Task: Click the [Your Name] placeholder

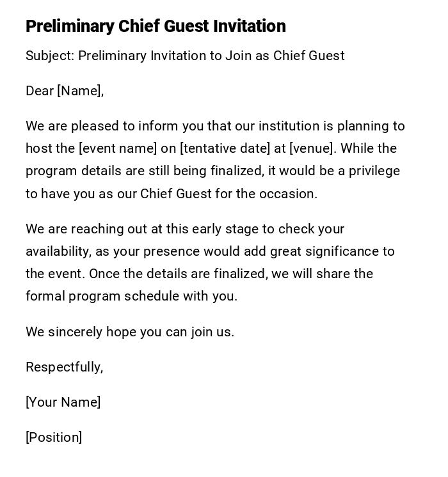Action: click(63, 402)
